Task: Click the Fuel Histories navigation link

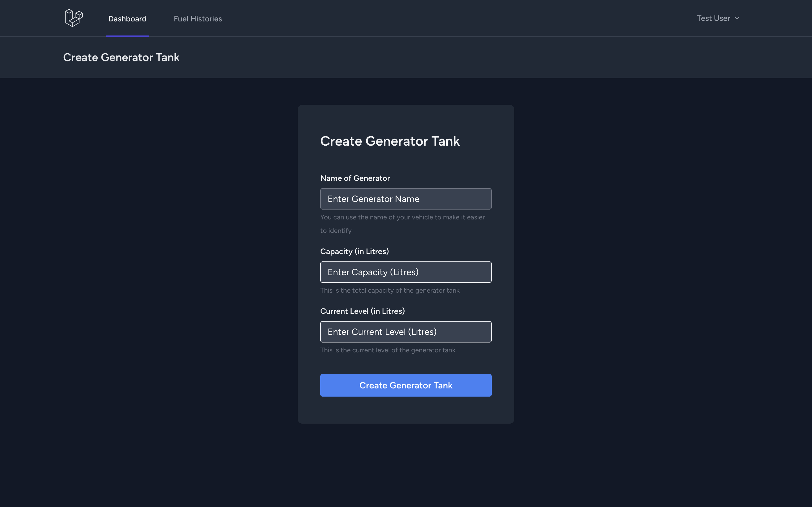Action: 198,18
